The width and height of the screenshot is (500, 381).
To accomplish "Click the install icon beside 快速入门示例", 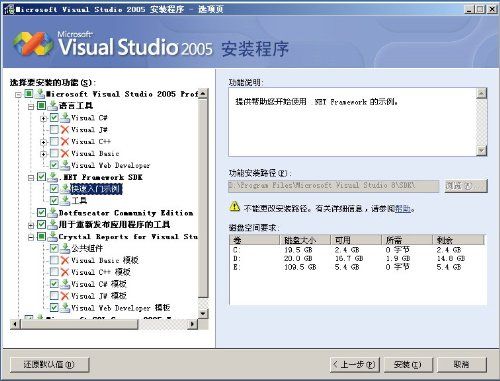I will pos(65,189).
